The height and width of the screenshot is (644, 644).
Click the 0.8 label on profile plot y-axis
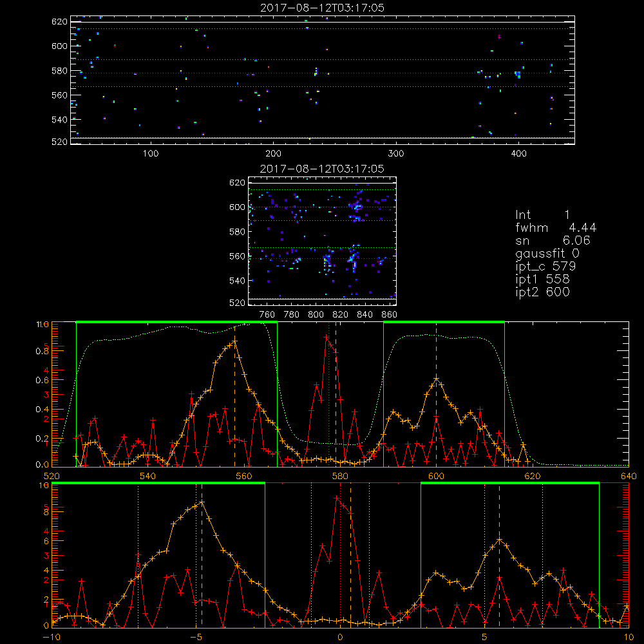tap(43, 351)
